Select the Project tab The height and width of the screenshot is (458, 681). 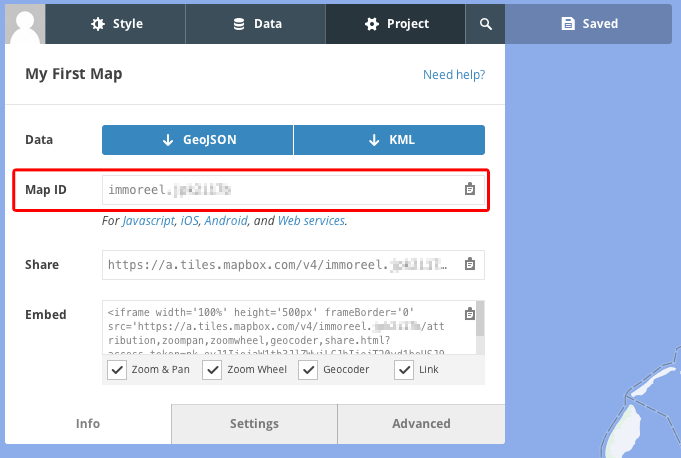pos(395,24)
